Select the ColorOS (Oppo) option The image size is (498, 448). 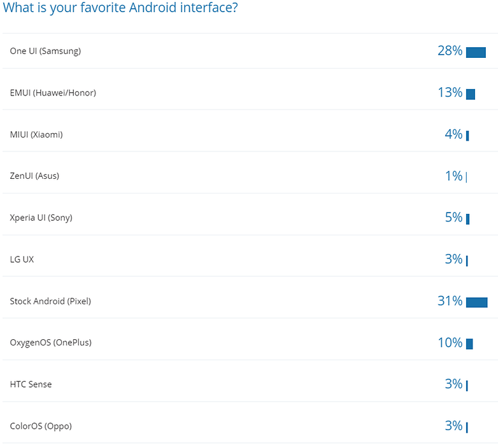point(41,426)
